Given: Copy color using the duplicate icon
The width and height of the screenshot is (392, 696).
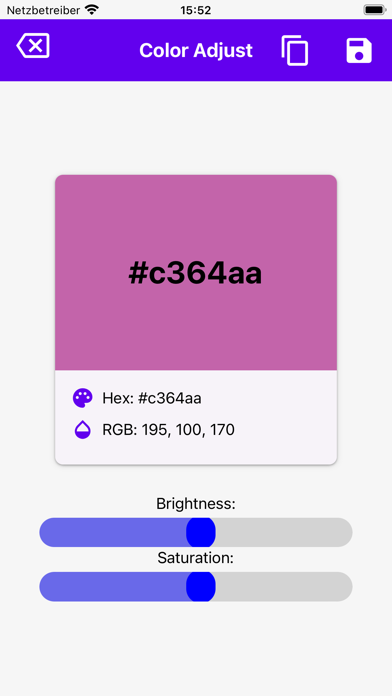Looking at the screenshot, I should 295,51.
